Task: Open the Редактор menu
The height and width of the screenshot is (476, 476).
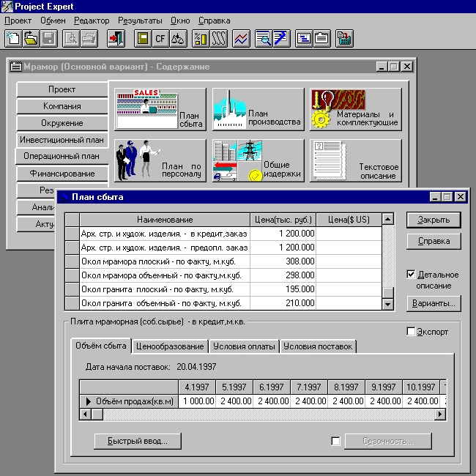Action: pyautogui.click(x=92, y=21)
